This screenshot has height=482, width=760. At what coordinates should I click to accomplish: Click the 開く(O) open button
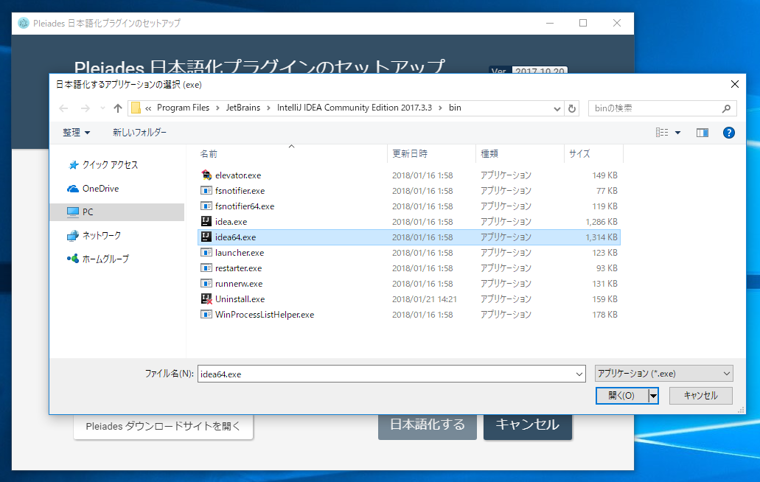(x=622, y=396)
